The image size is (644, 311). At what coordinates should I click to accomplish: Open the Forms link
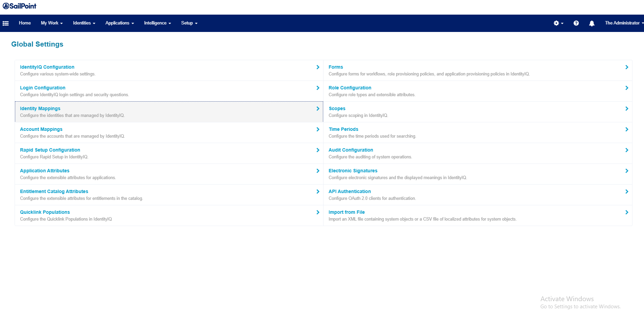point(336,67)
